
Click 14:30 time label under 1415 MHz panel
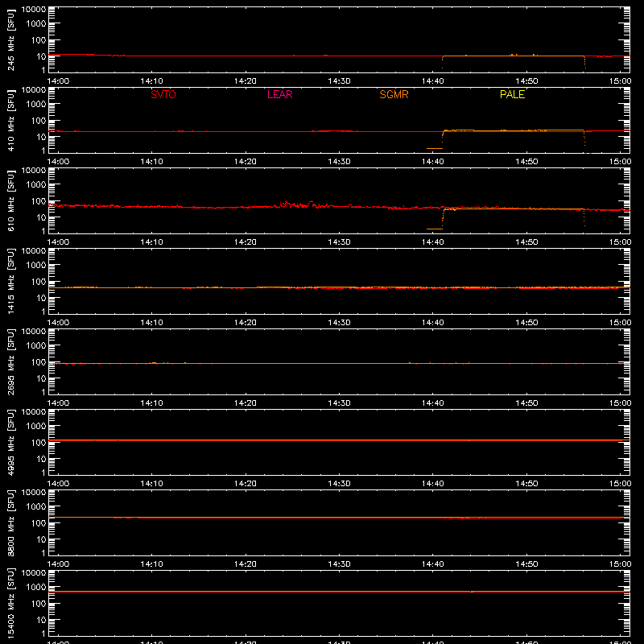point(339,323)
